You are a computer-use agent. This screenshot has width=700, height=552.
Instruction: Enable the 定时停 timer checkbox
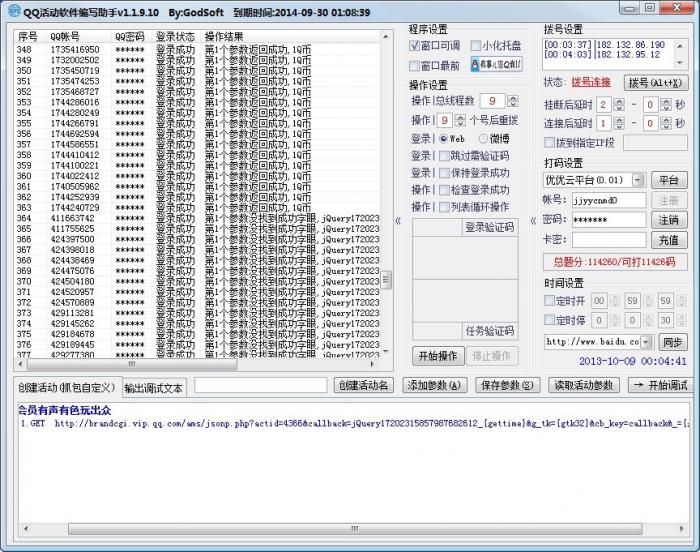[x=549, y=320]
